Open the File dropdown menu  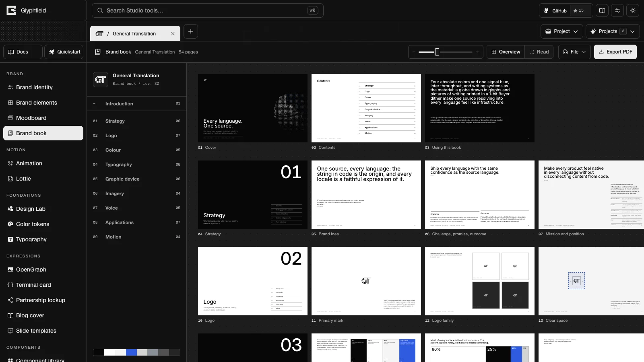(x=574, y=52)
